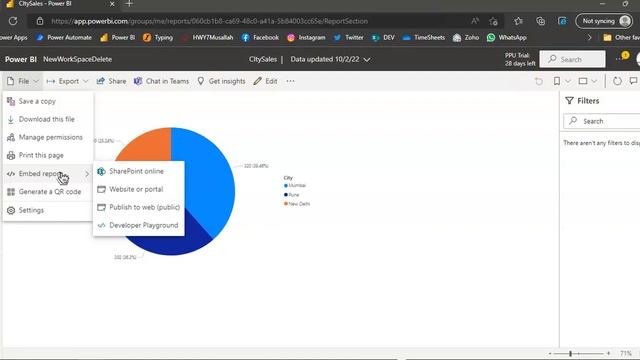Open the toolbar's more options ellipsis
Image resolution: width=640 pixels, height=360 pixels.
[290, 81]
